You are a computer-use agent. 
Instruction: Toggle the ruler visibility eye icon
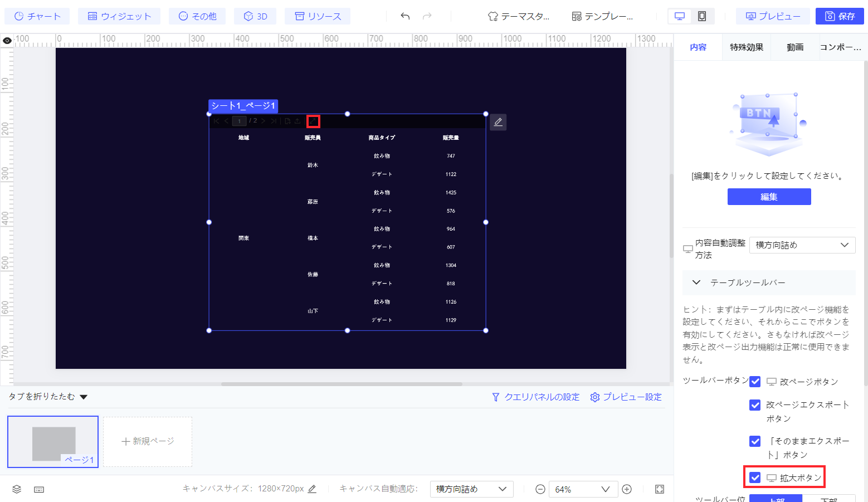coord(7,41)
